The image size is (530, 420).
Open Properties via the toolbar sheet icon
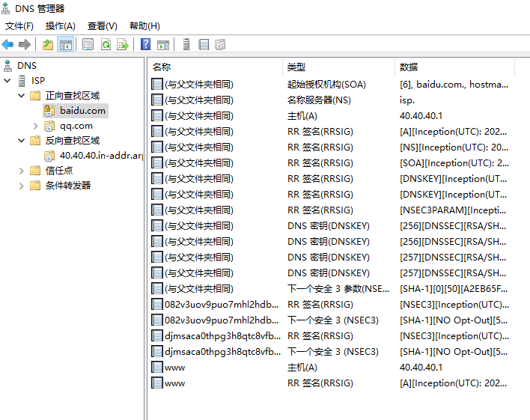coord(88,44)
